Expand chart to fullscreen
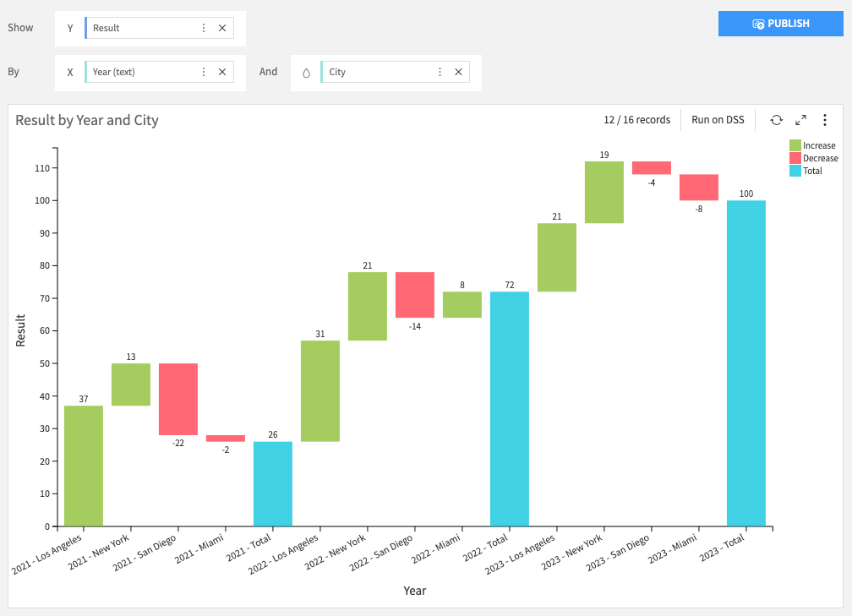The image size is (852, 616). pos(800,120)
